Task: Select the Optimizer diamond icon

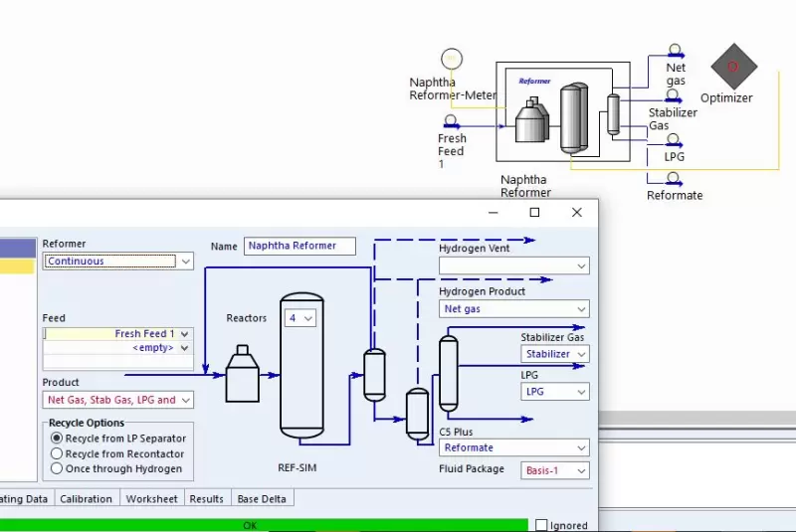Action: coord(733,67)
